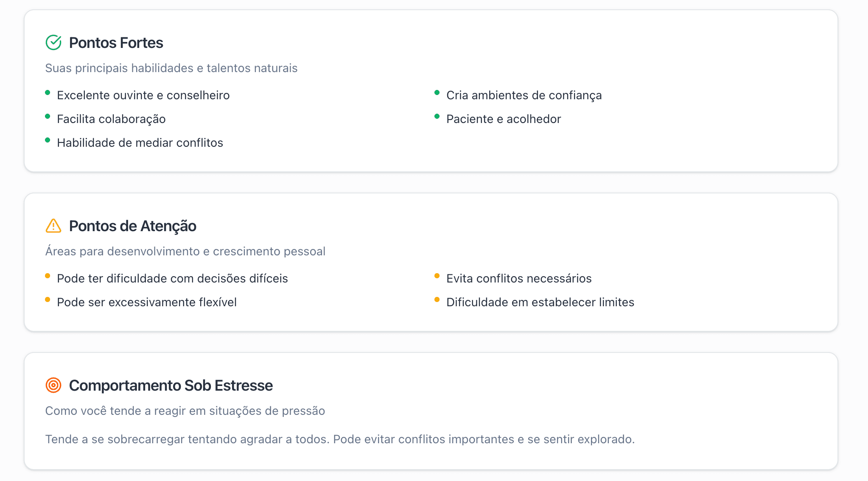This screenshot has width=868, height=481.
Task: Click the green checkmark Pontos Fortes icon
Action: coord(53,42)
